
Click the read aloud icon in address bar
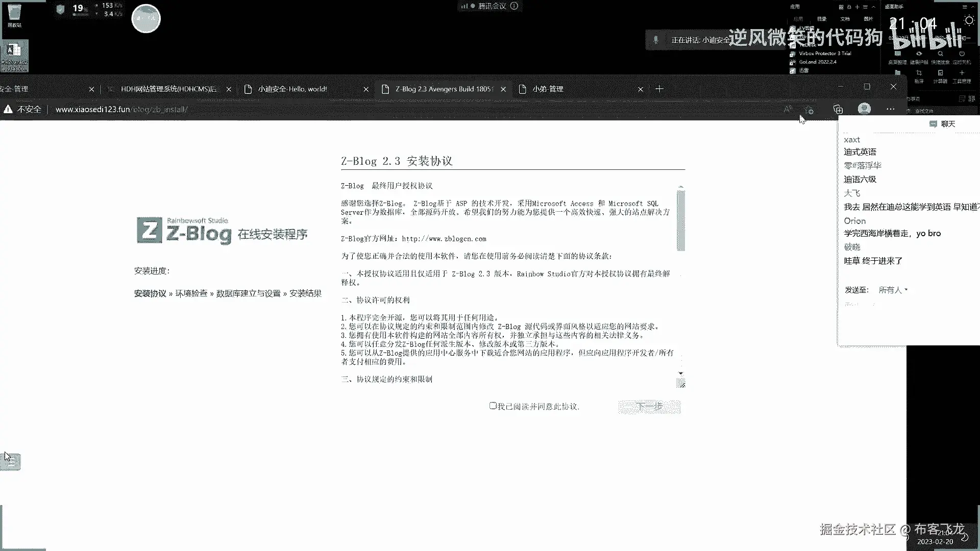[x=788, y=109]
